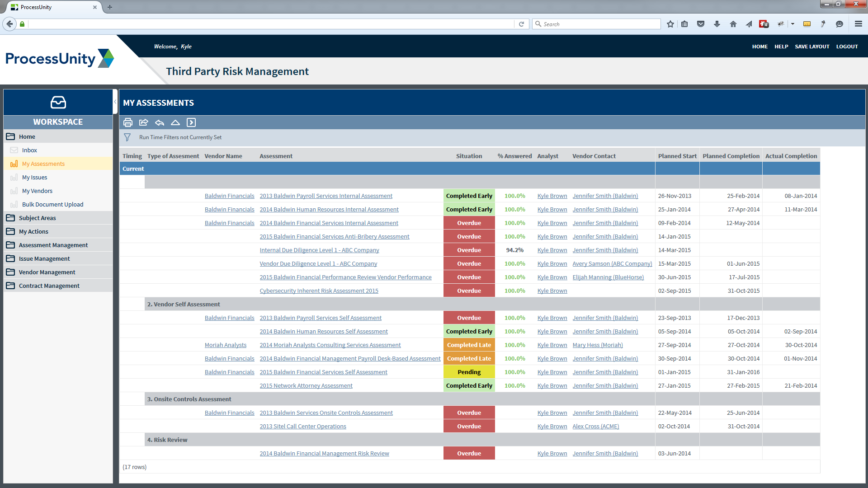
Task: Click the 21-Feb-2014 actual completion date
Action: pos(801,385)
